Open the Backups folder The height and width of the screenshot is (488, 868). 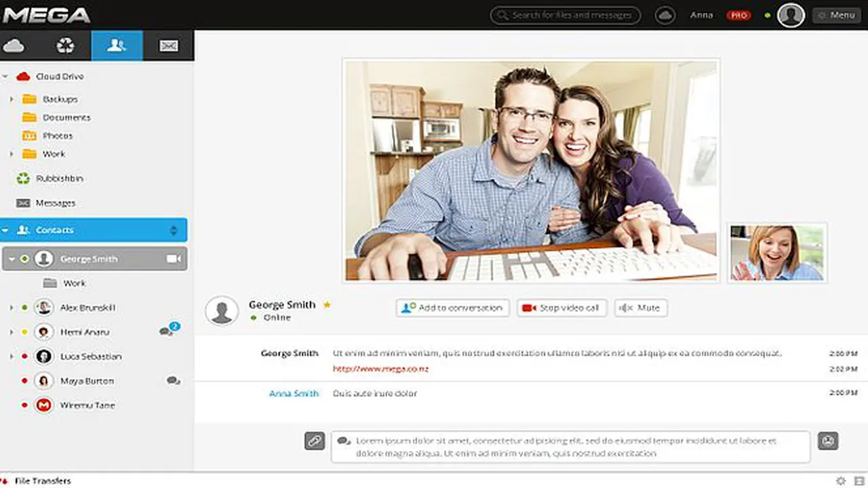60,99
